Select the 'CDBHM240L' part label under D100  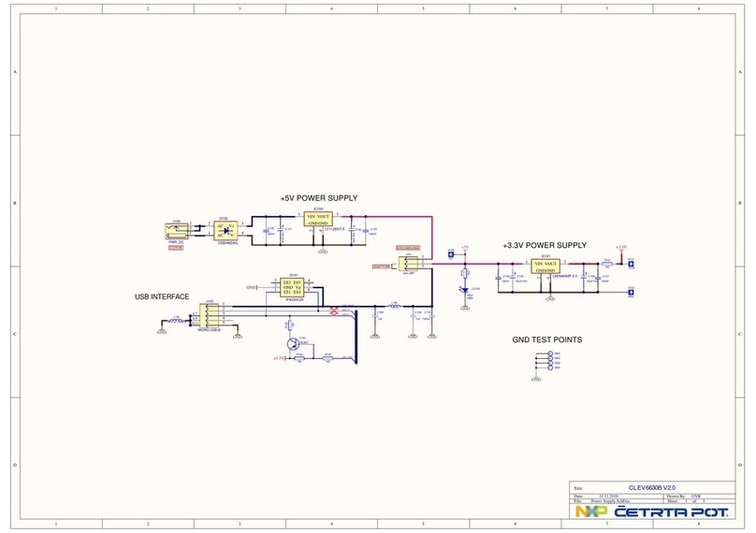coord(228,243)
